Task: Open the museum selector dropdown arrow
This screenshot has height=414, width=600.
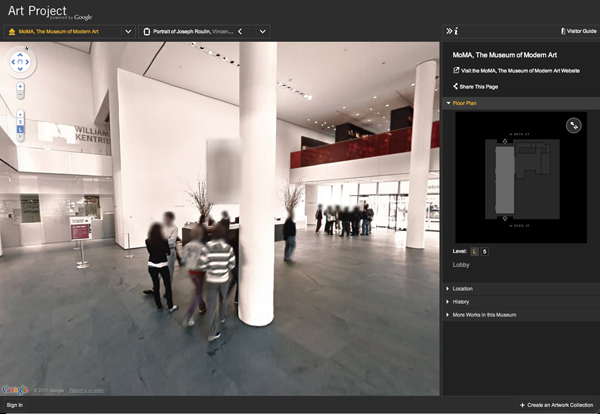Action: coord(129,32)
